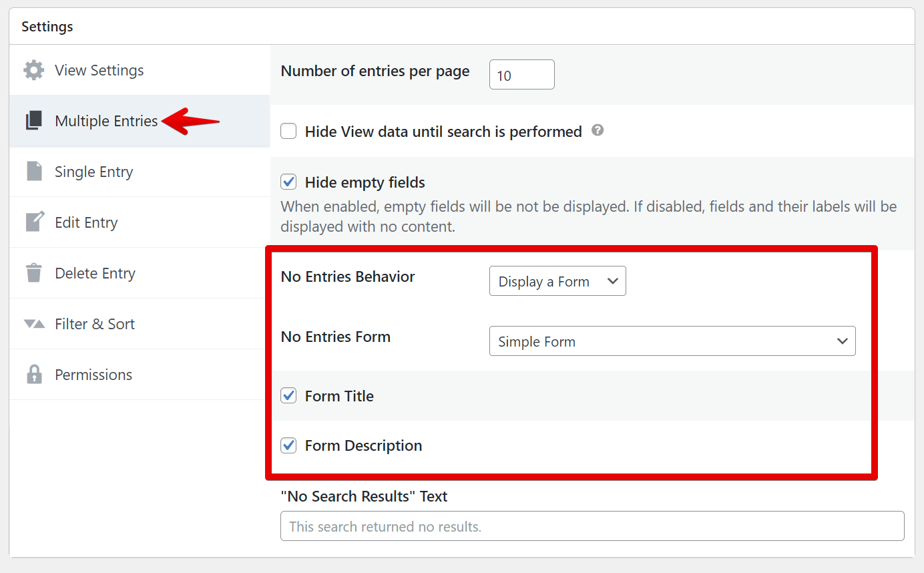Toggle the Form Title checkbox
The width and height of the screenshot is (924, 573).
[288, 396]
